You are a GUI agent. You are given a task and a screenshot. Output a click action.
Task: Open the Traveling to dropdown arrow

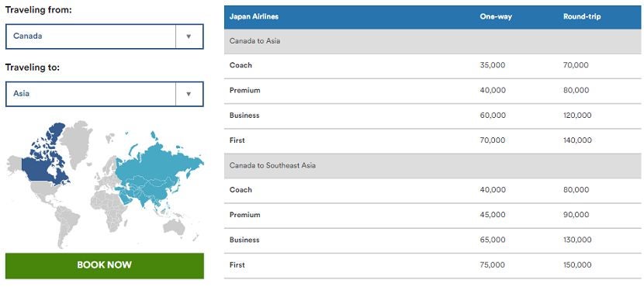[x=189, y=94]
